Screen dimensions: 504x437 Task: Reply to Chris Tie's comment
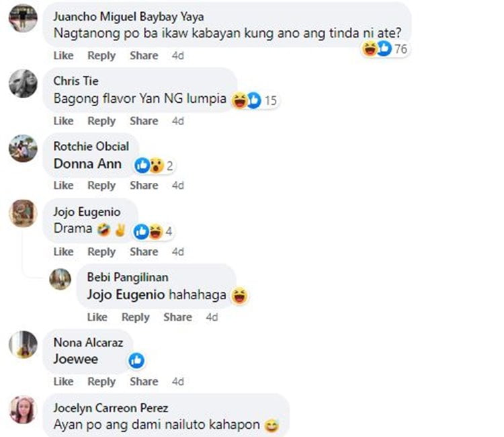click(101, 121)
